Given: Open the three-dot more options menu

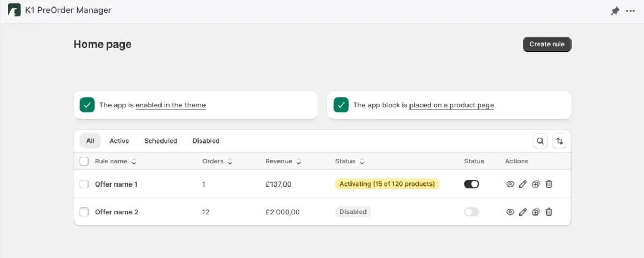Looking at the screenshot, I should (x=630, y=11).
